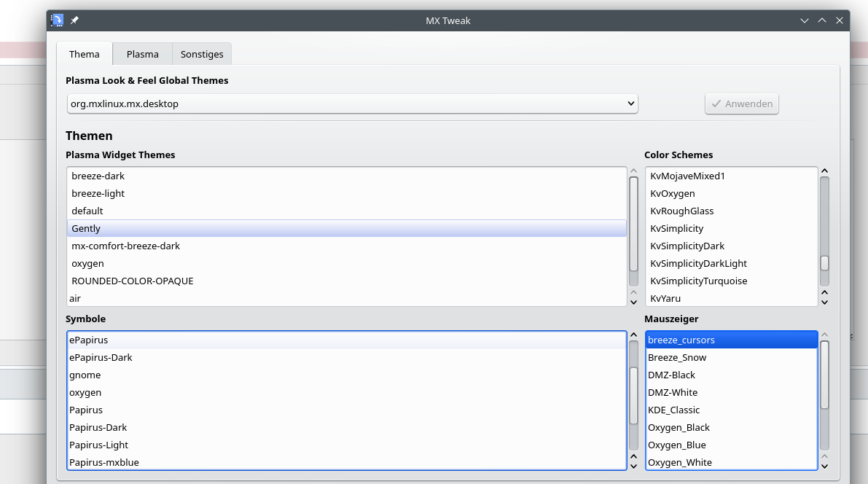Select ePapirus icon theme

346,340
